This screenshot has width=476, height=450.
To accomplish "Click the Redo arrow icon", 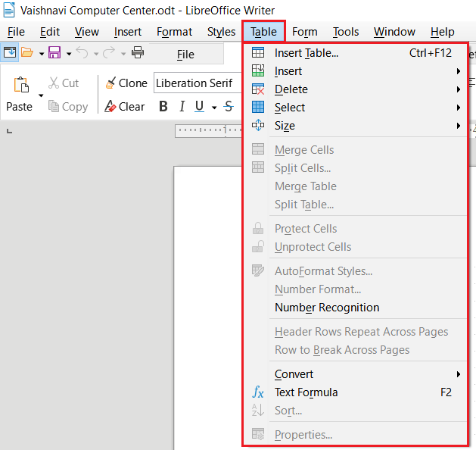I will [x=109, y=52].
